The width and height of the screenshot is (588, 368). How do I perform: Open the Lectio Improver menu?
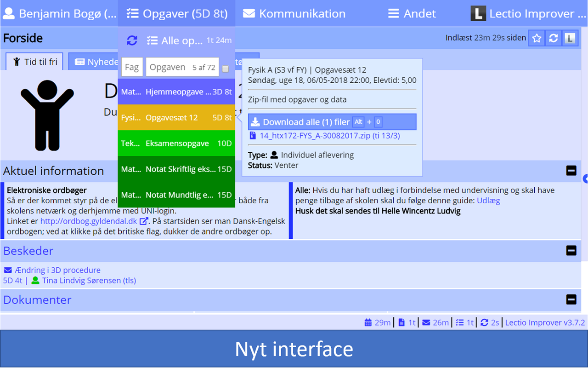pyautogui.click(x=529, y=13)
